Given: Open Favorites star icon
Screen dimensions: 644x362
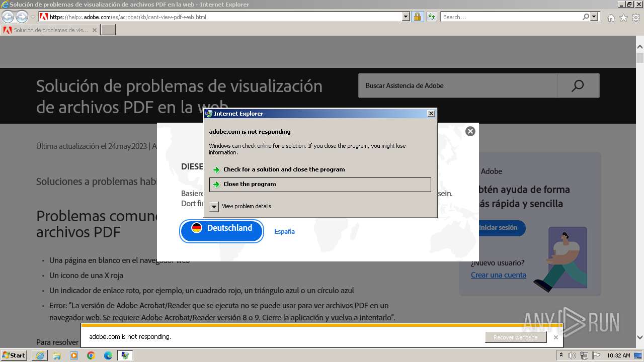Looking at the screenshot, I should point(623,18).
